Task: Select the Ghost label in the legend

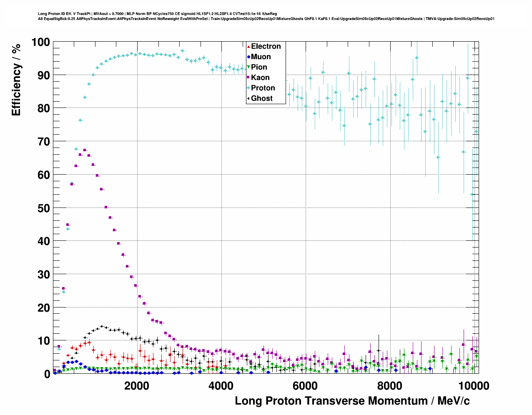Action: pos(262,98)
